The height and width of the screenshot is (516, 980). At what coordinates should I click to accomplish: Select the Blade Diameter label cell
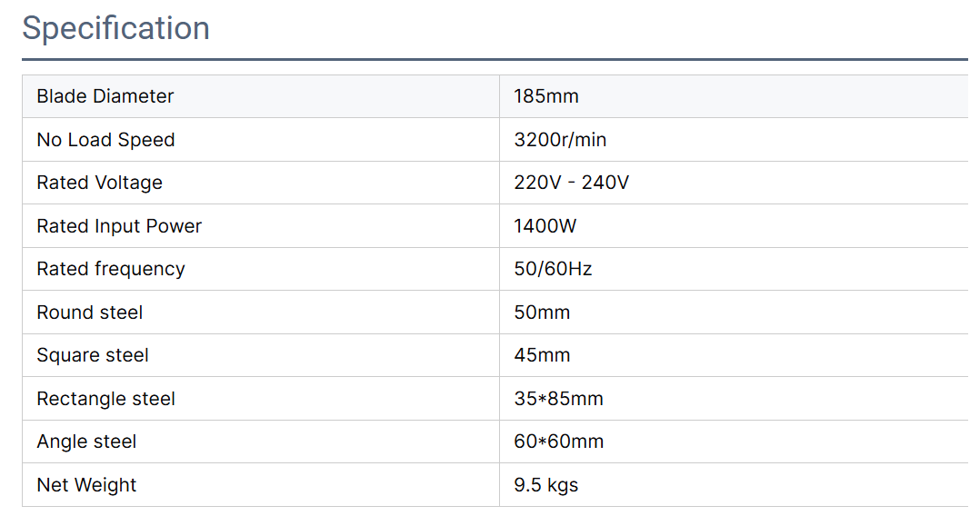[261, 96]
